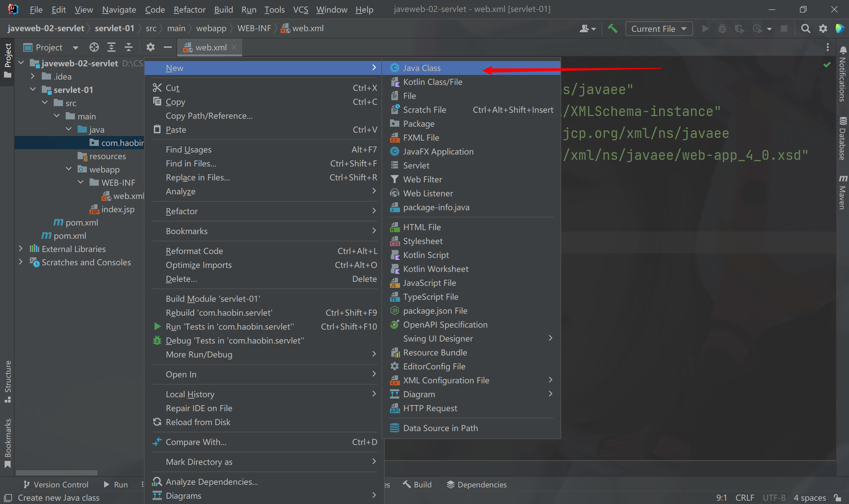849x504 pixels.
Task: Click the user account icon in toolbar
Action: click(x=587, y=29)
